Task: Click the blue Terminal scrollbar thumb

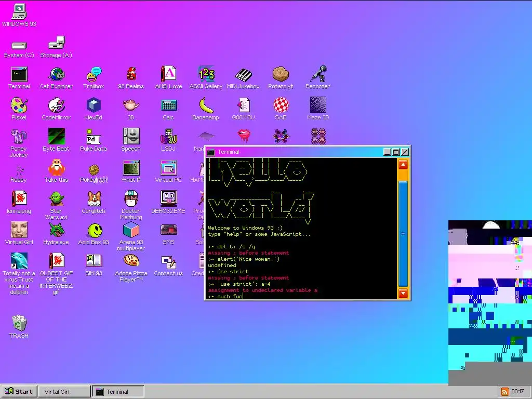Action: (x=403, y=234)
